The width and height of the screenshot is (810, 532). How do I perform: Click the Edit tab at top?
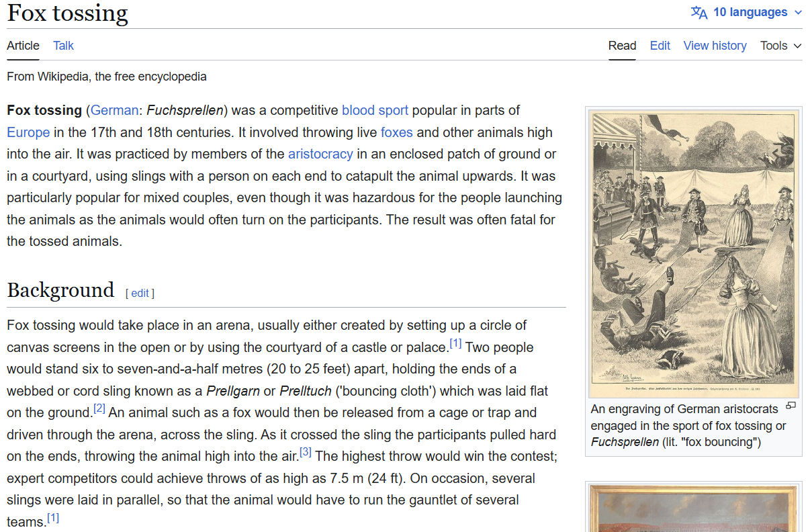tap(660, 46)
